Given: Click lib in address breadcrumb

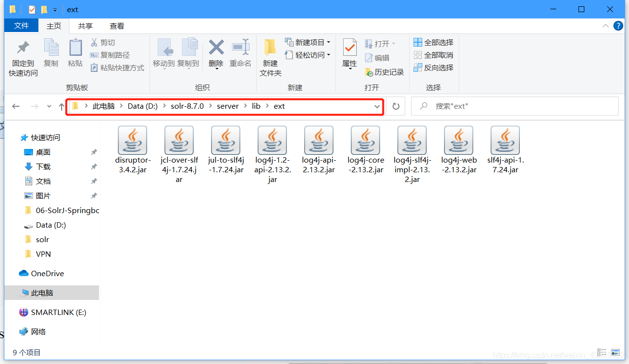Looking at the screenshot, I should pyautogui.click(x=256, y=106).
